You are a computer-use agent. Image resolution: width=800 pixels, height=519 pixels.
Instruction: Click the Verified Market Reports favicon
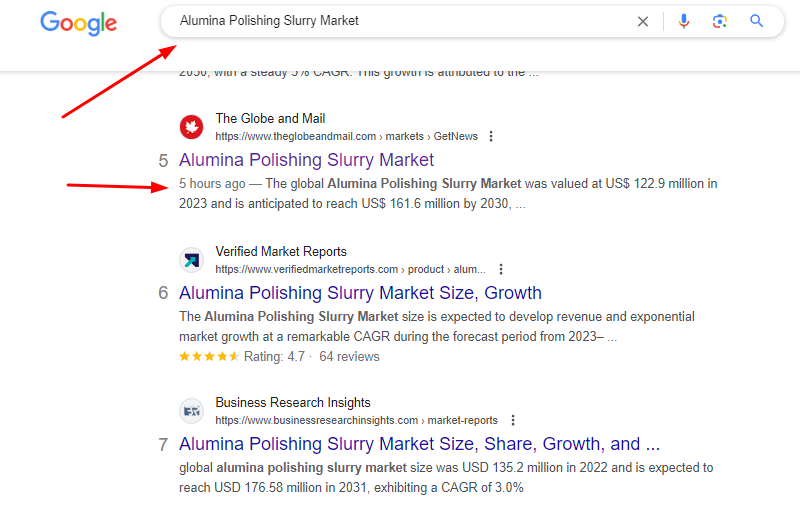click(x=191, y=260)
